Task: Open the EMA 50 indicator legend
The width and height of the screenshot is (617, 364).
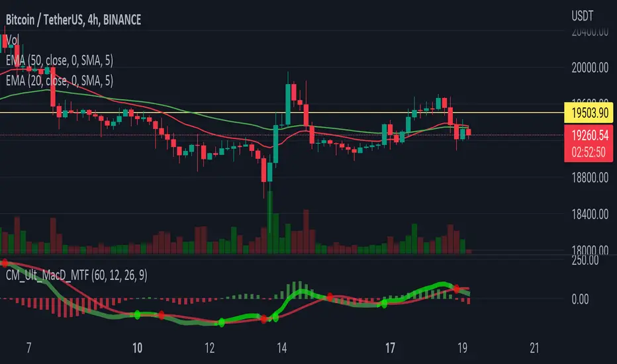Action: [x=60, y=60]
